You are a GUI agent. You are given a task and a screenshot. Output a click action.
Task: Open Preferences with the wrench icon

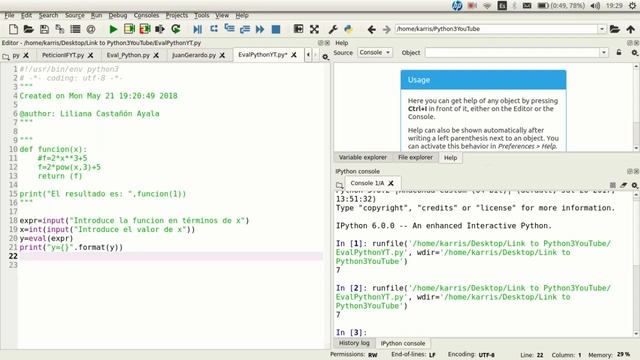(x=333, y=29)
